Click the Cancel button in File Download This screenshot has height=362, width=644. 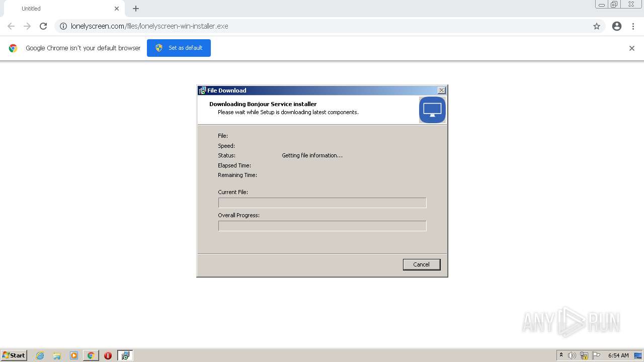[x=422, y=264]
